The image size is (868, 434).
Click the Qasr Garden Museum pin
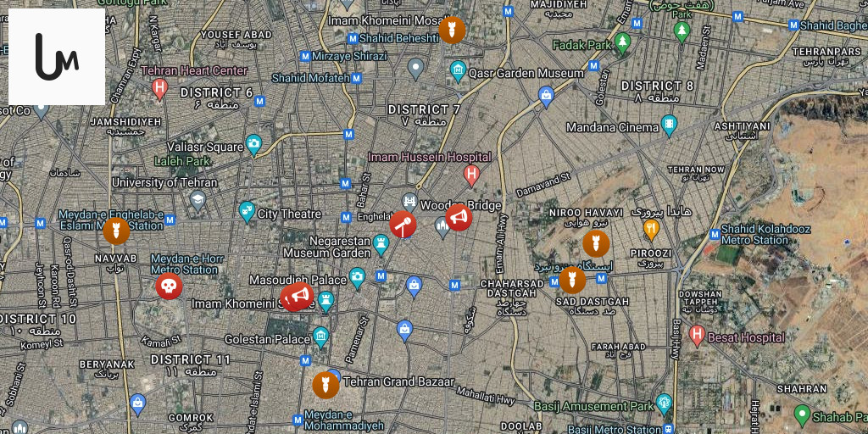pos(458,71)
